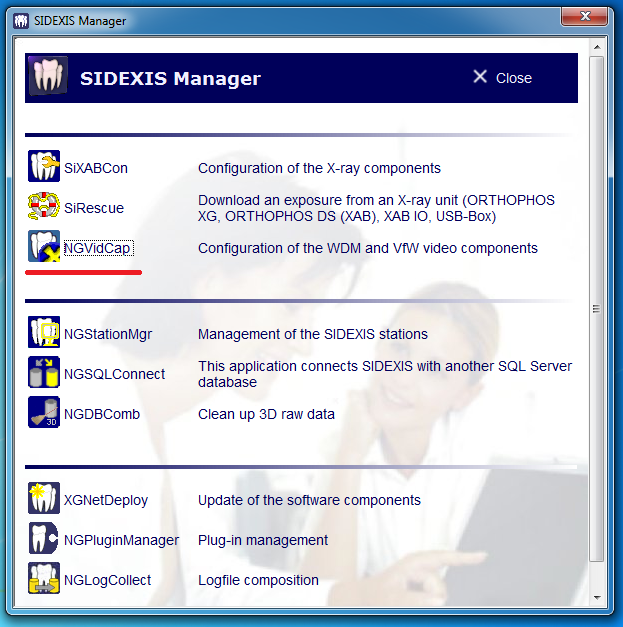Click the SIDEXIS Manager teeth logo in banner
This screenshot has height=627, width=623.
point(48,76)
